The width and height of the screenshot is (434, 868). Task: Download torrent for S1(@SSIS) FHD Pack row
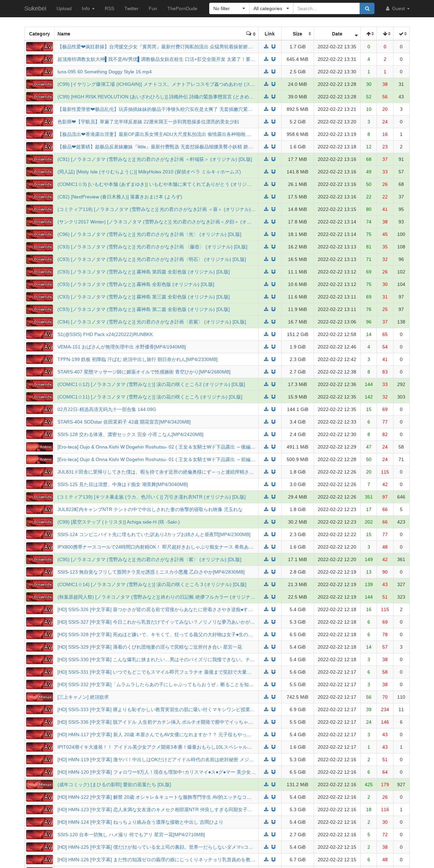(x=266, y=334)
